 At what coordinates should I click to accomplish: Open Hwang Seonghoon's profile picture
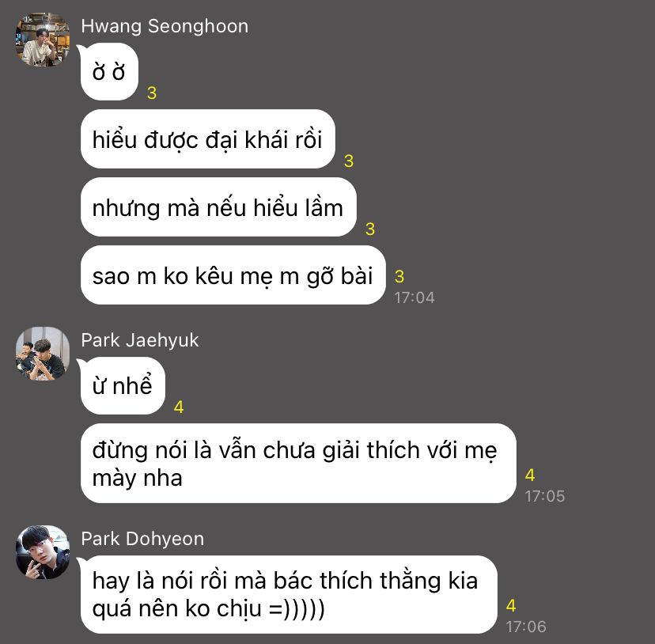(x=43, y=40)
